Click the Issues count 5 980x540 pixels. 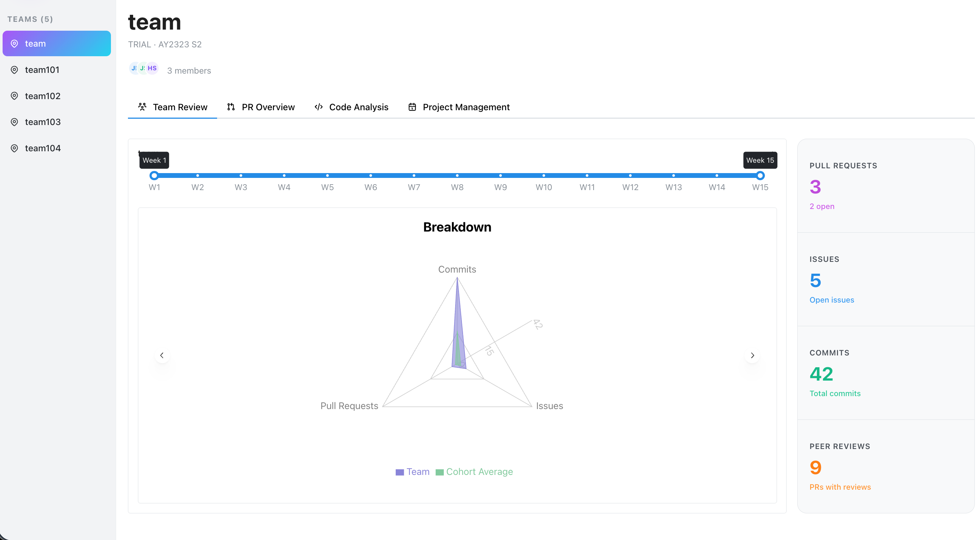click(x=815, y=280)
